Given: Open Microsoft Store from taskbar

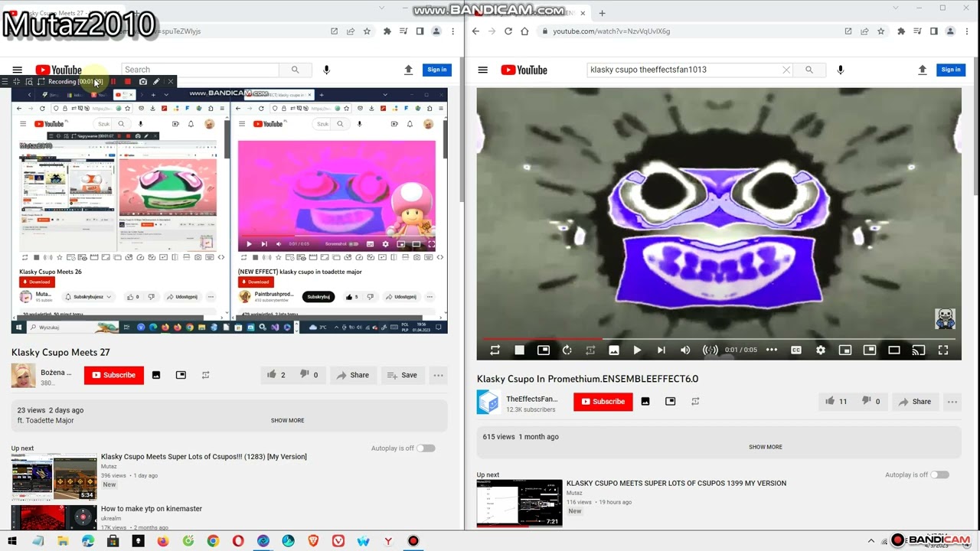Looking at the screenshot, I should tap(113, 541).
